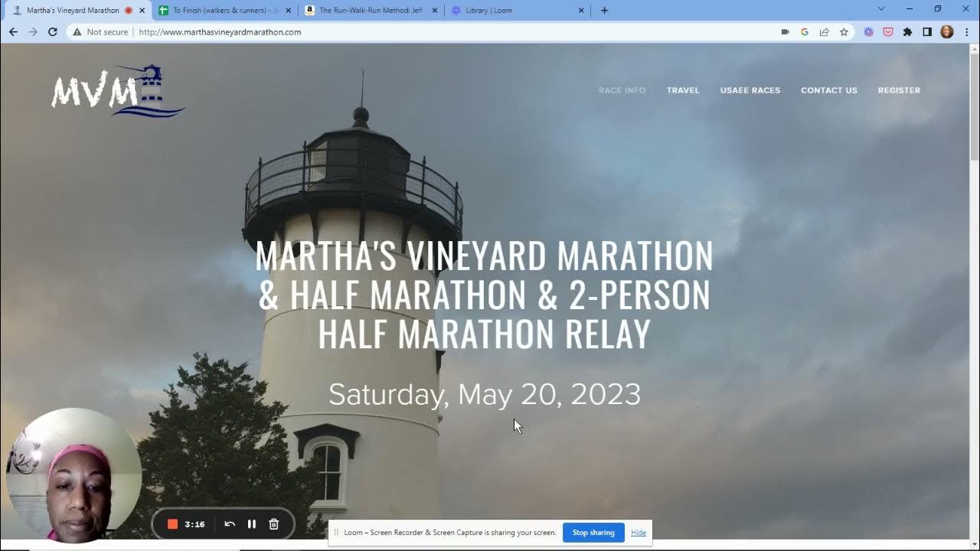The image size is (980, 551).
Task: Click the Loom webcam bubble
Action: point(73,475)
